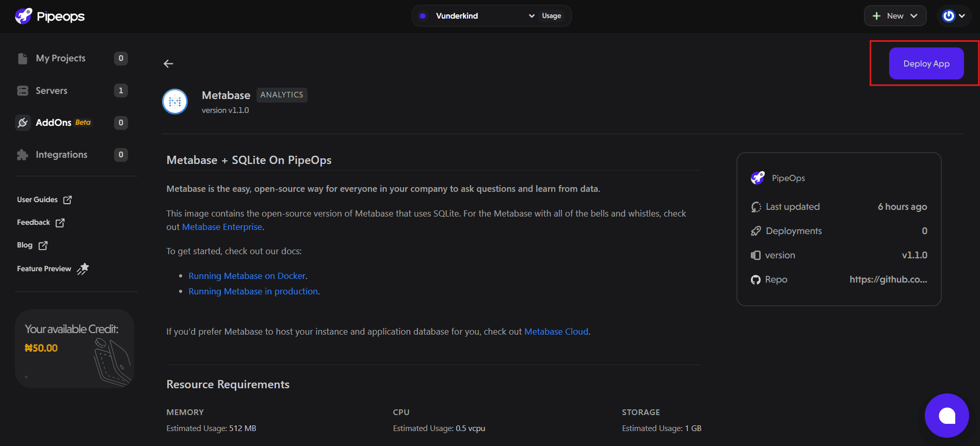
Task: Click the Feedback external link icon
Action: click(60, 223)
